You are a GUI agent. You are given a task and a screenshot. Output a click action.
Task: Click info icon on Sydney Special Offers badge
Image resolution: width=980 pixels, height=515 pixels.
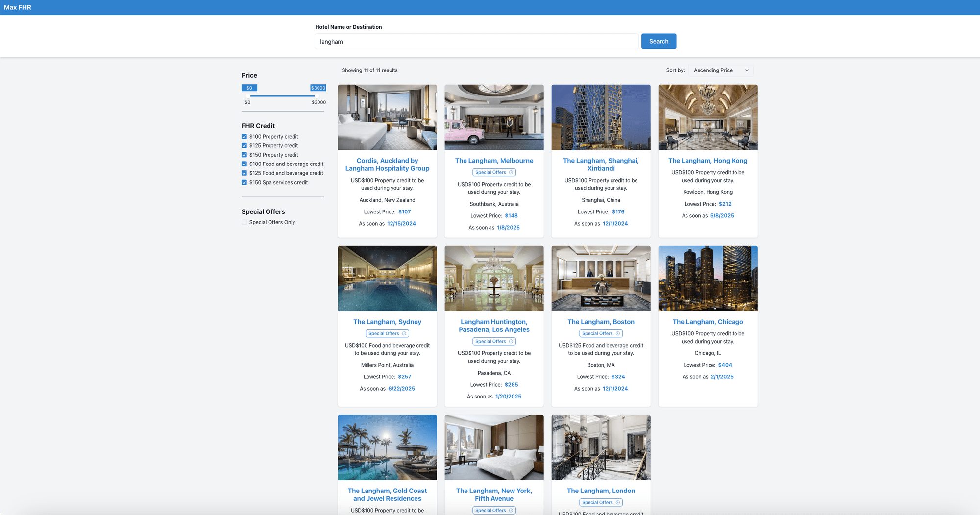[404, 333]
